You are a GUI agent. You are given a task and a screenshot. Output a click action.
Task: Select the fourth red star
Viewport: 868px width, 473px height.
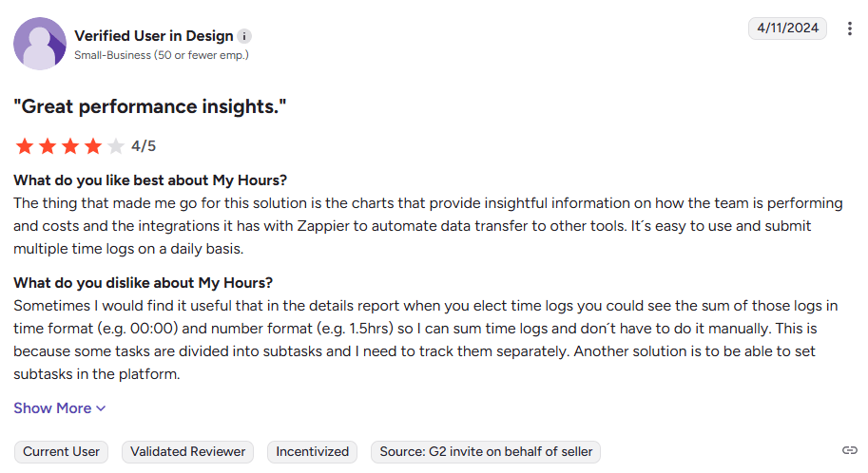93,146
